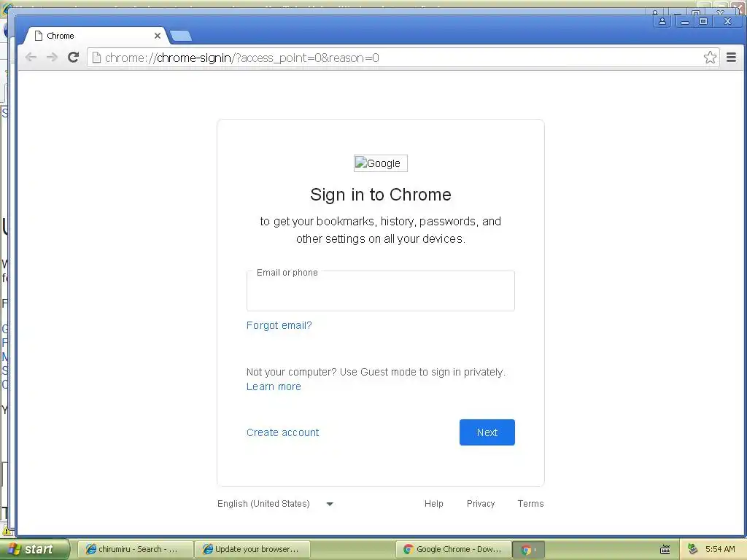Follow the Learn more link
Viewport: 747px width, 560px height.
coord(274,386)
